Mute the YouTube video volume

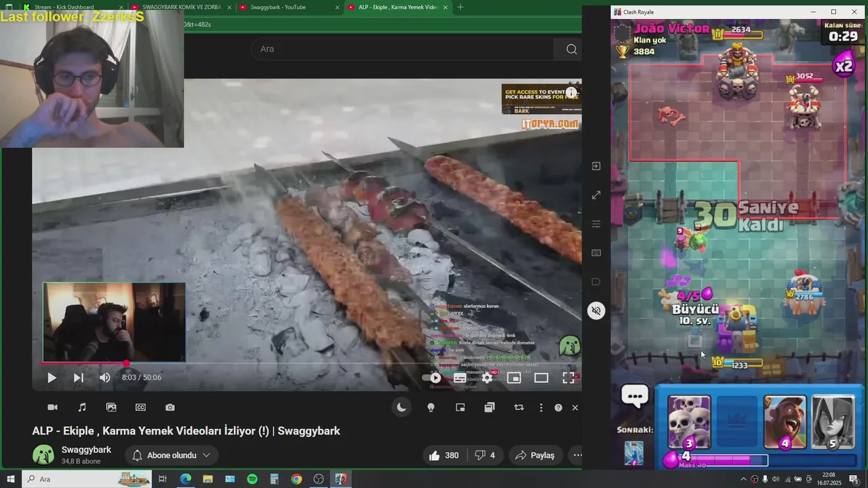(x=104, y=378)
